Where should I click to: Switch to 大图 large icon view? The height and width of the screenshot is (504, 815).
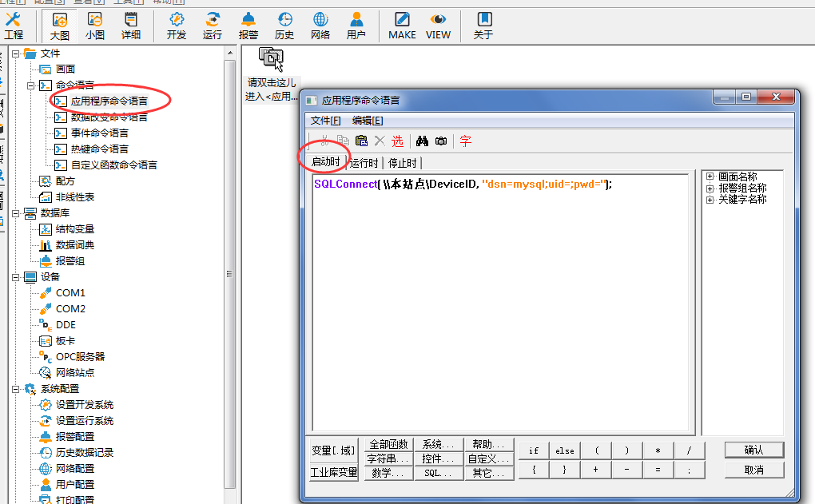[x=59, y=26]
